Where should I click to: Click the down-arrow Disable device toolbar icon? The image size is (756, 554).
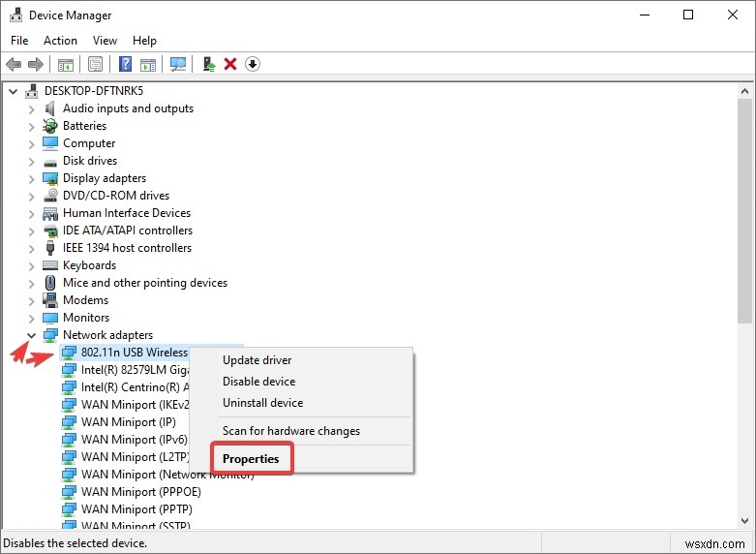[253, 64]
